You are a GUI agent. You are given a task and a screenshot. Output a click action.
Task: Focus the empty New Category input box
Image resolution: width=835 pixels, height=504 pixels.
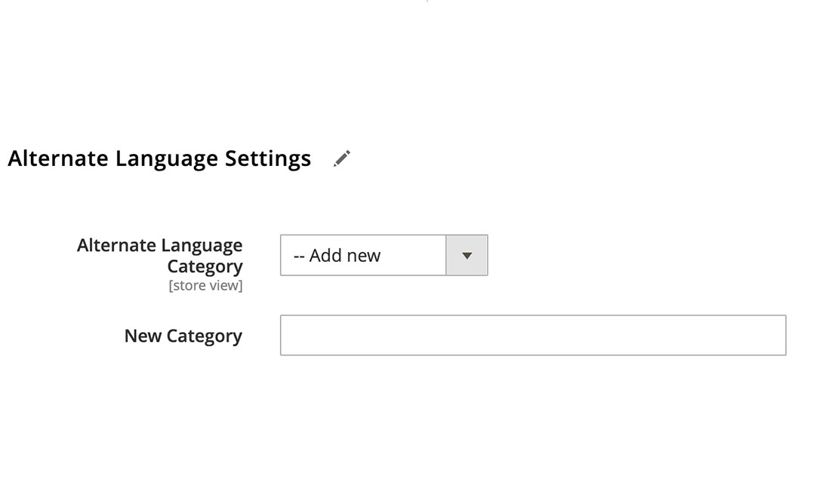pyautogui.click(x=532, y=336)
